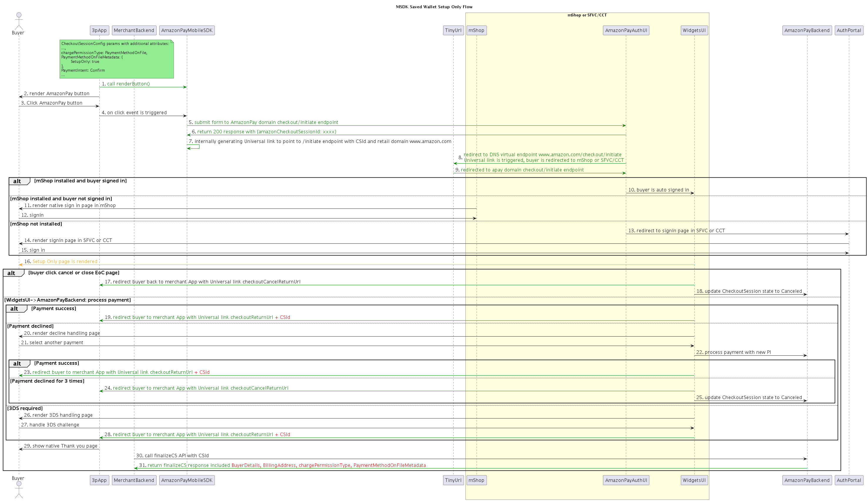The height and width of the screenshot is (501, 868).
Task: Select the top 3pApp participant box
Action: 99,30
